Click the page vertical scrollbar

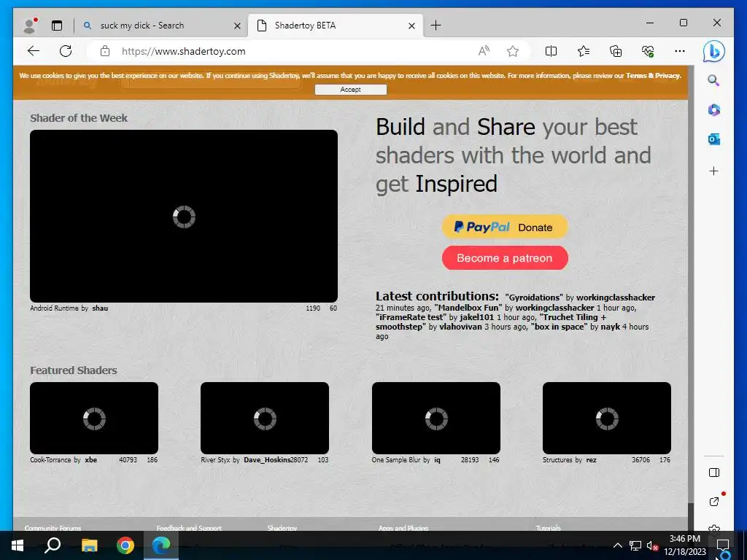point(691,286)
